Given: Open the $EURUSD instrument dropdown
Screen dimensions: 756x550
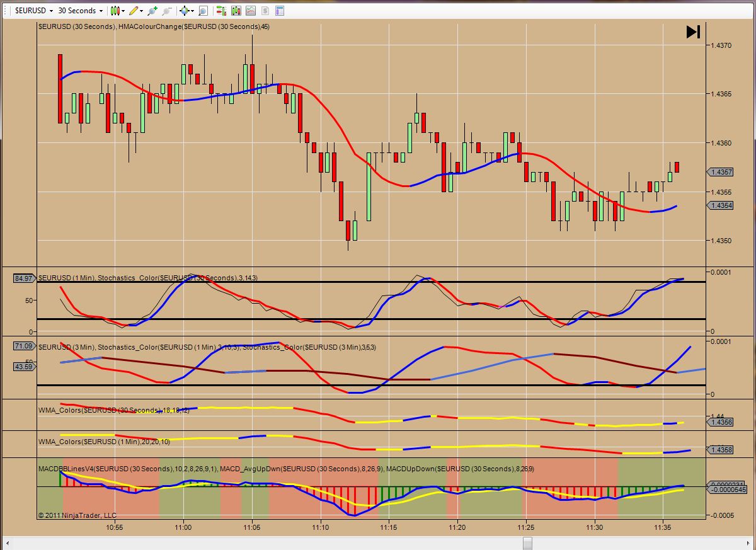Looking at the screenshot, I should click(x=34, y=11).
